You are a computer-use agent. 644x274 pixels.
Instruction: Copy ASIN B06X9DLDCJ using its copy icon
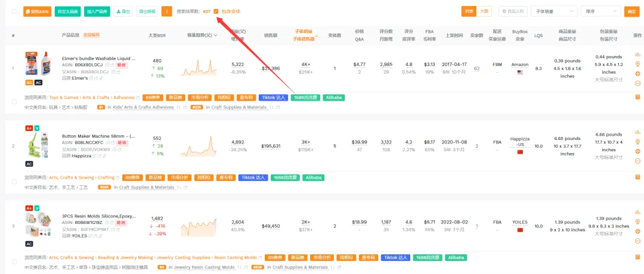(107, 65)
